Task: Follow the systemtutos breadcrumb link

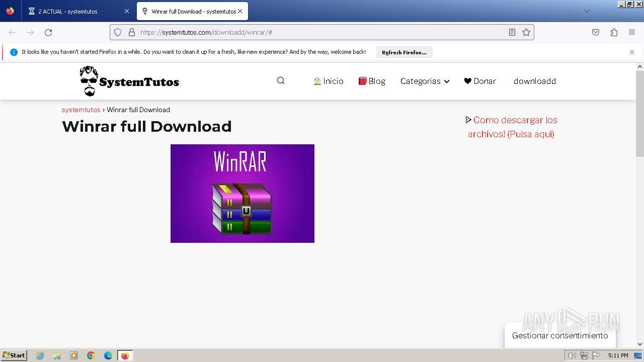Action: tap(81, 110)
